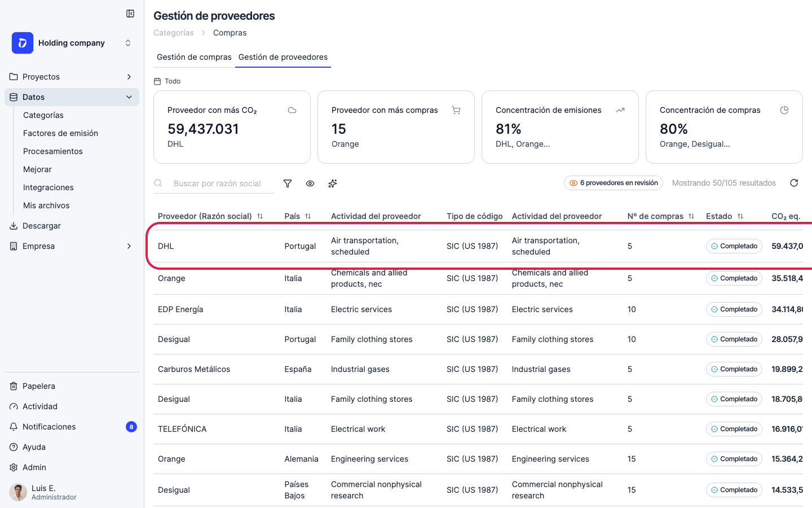Open the Todo date filter
812x508 pixels.
[167, 81]
